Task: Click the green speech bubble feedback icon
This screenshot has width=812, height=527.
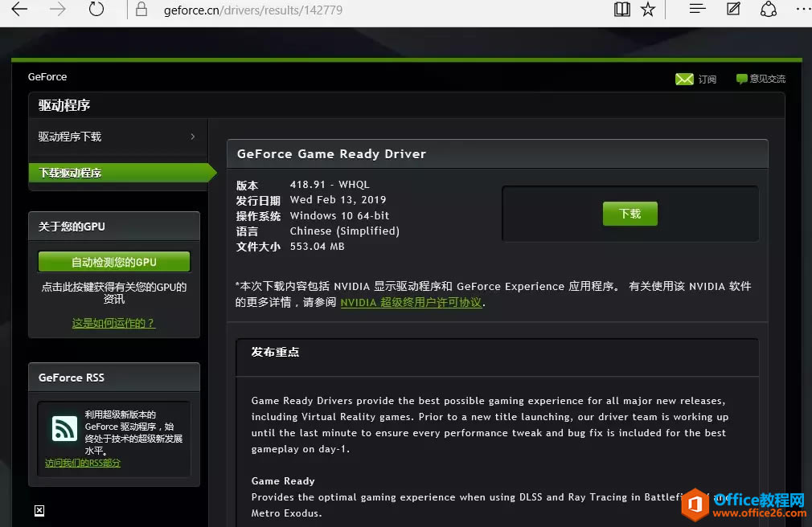Action: 741,79
